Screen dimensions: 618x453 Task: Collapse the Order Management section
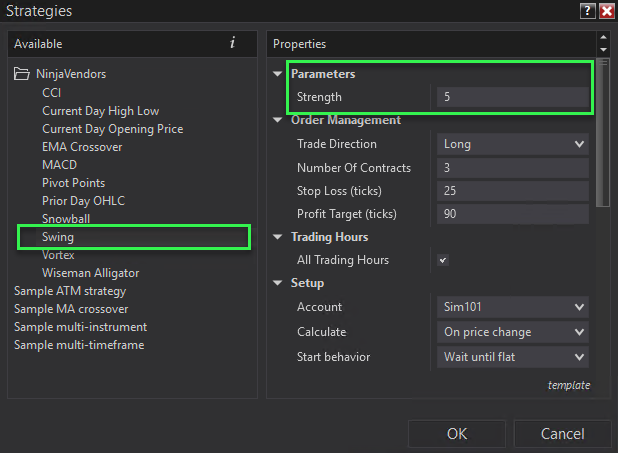[278, 120]
